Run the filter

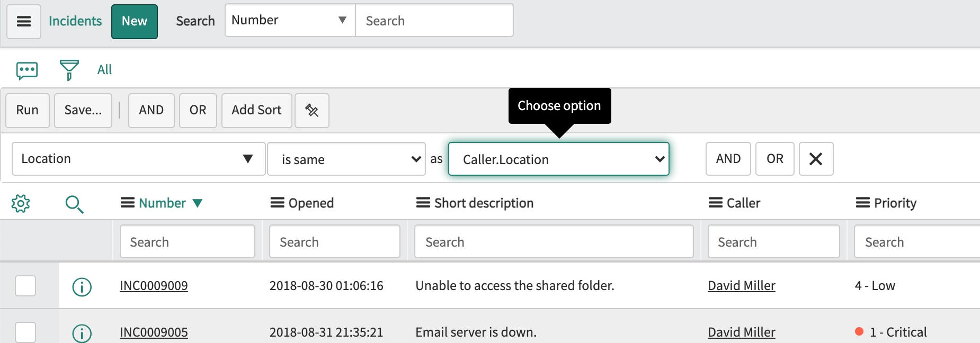coord(28,110)
